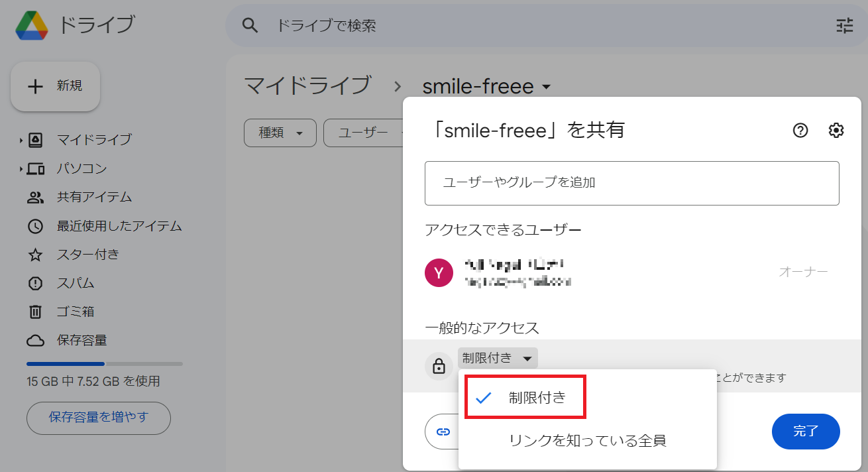Open the 制限付き access dropdown
This screenshot has width=868, height=472.
pos(498,358)
